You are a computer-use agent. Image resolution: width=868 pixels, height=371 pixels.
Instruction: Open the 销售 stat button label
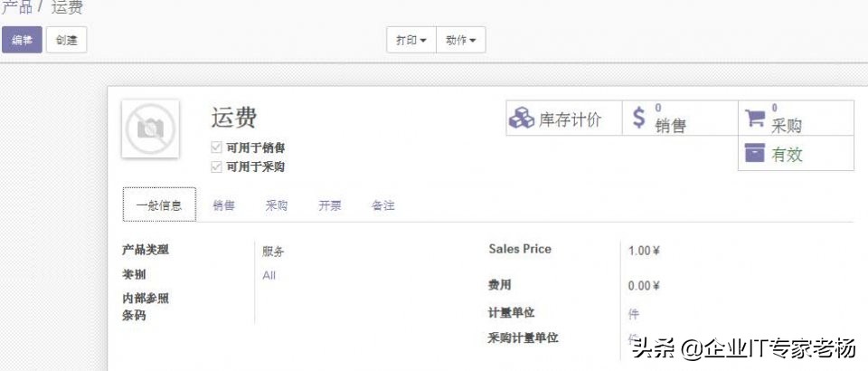point(670,126)
